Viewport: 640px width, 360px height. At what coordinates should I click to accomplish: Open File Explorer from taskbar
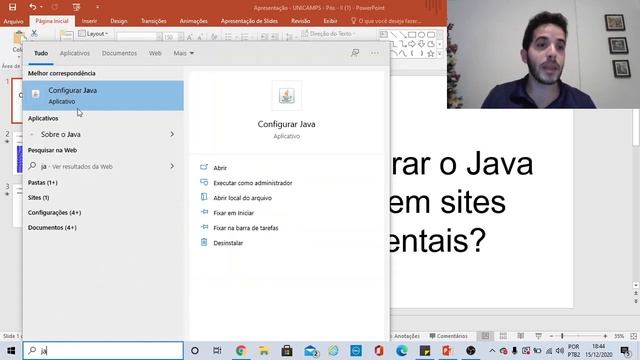(264, 351)
